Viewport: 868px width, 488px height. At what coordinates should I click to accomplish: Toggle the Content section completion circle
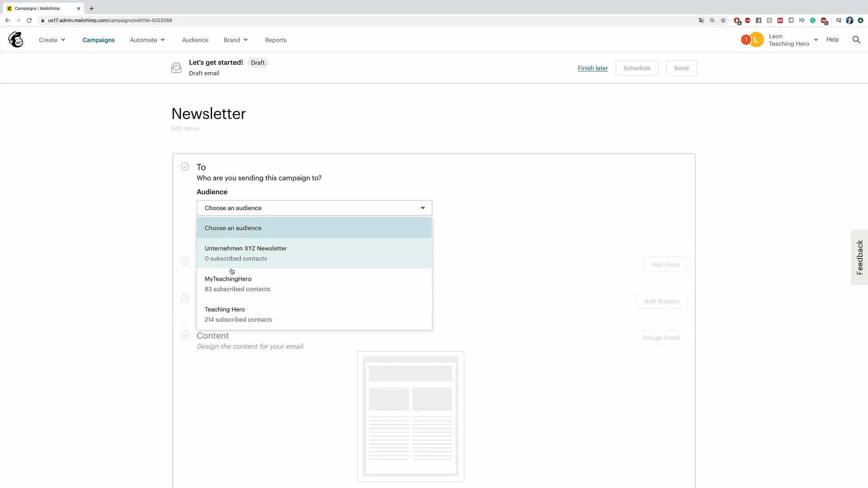185,335
